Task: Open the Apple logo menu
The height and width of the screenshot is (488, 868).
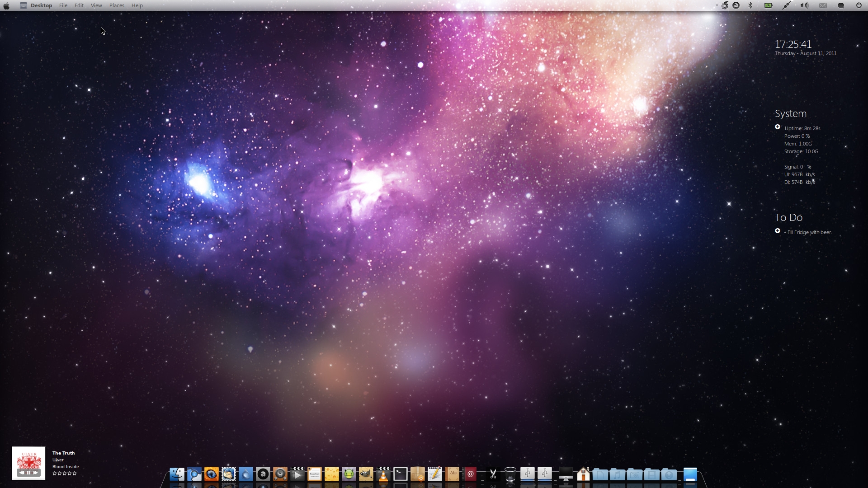Action: click(x=6, y=5)
